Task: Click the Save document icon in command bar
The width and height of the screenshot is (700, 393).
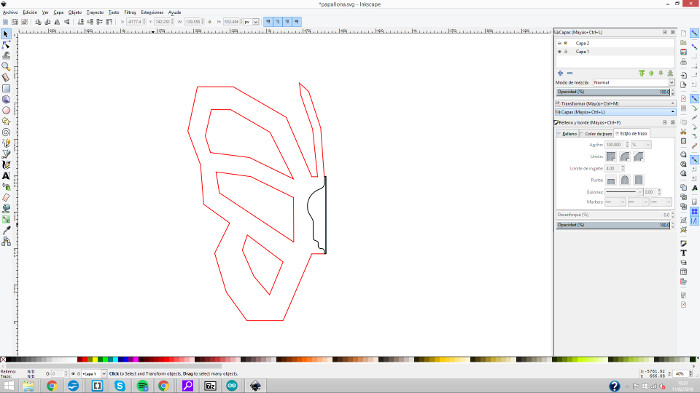Action: click(683, 52)
